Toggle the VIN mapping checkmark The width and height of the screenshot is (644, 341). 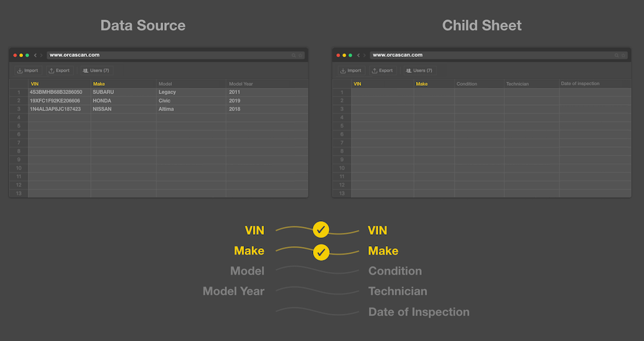321,229
